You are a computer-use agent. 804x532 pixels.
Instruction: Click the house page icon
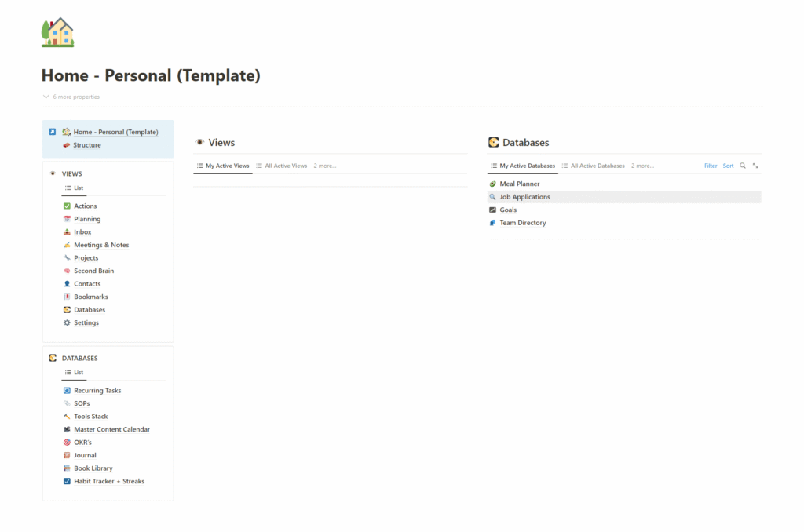[x=57, y=32]
